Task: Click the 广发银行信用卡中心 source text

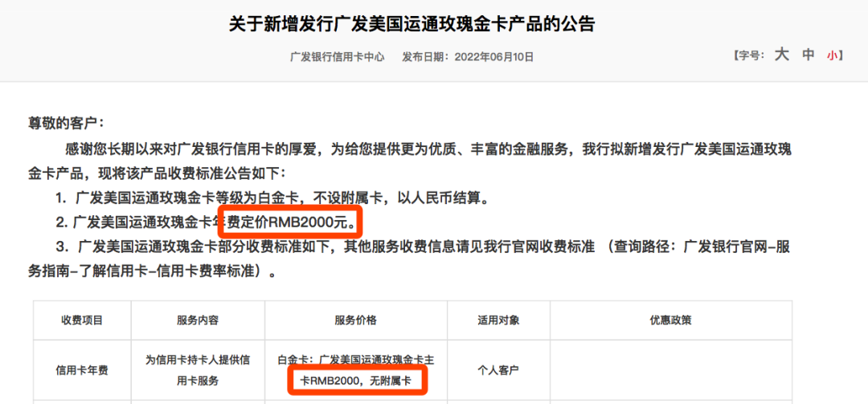Action: coord(337,56)
